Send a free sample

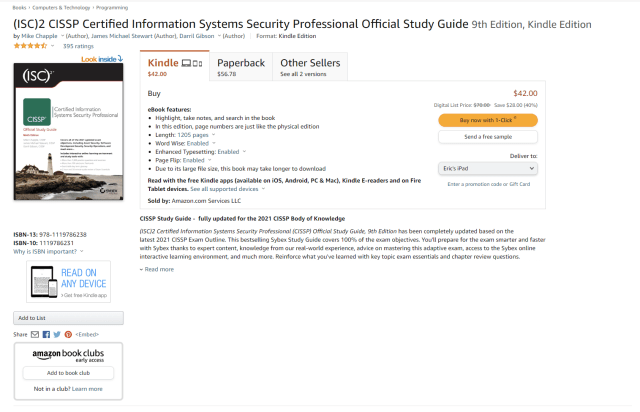pos(487,136)
